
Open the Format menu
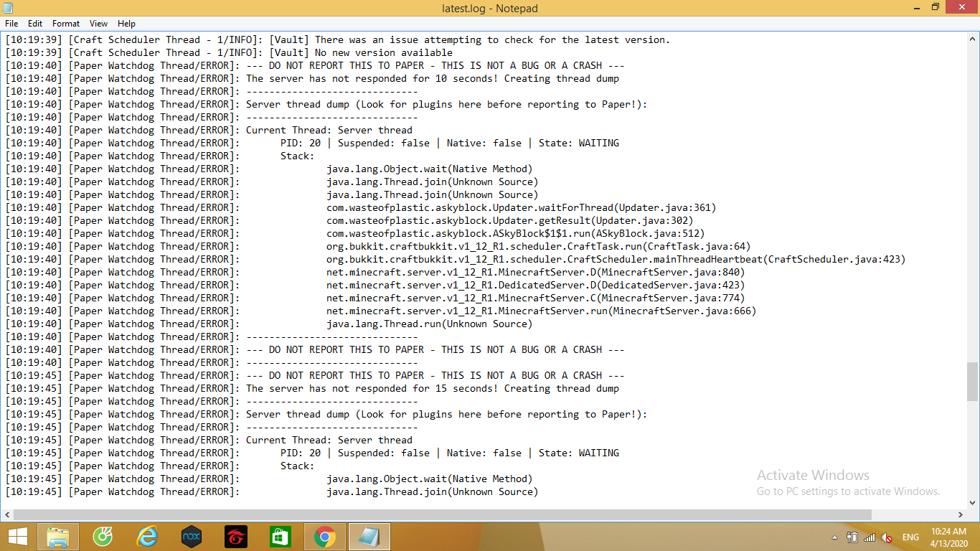66,24
